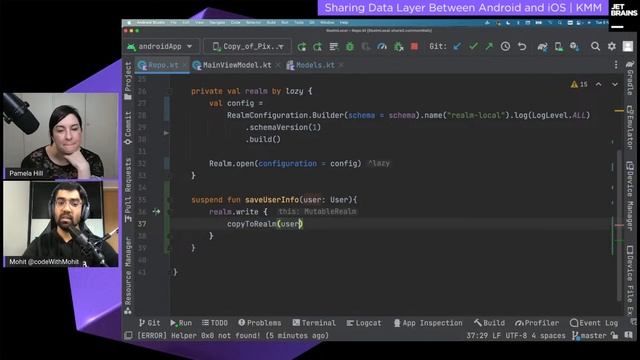Click Sync Project with Gradle Files icon
640x360 pixels.
(542, 47)
